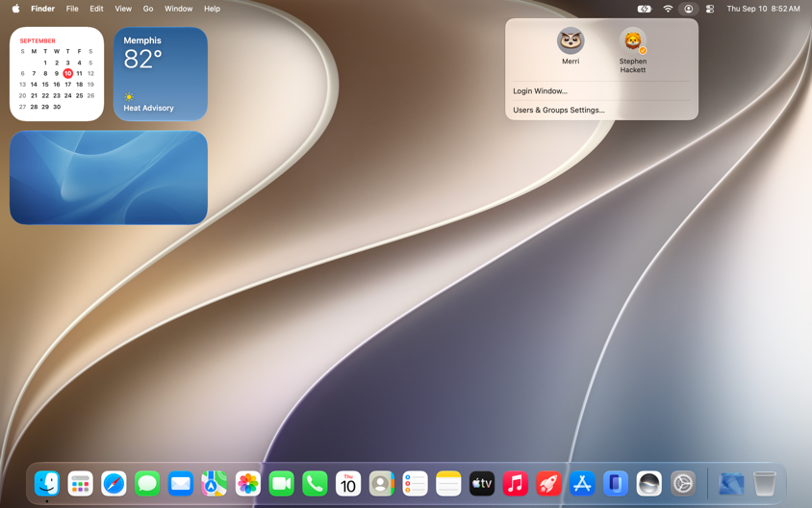Open the red rocket app in the Dock

tap(548, 483)
